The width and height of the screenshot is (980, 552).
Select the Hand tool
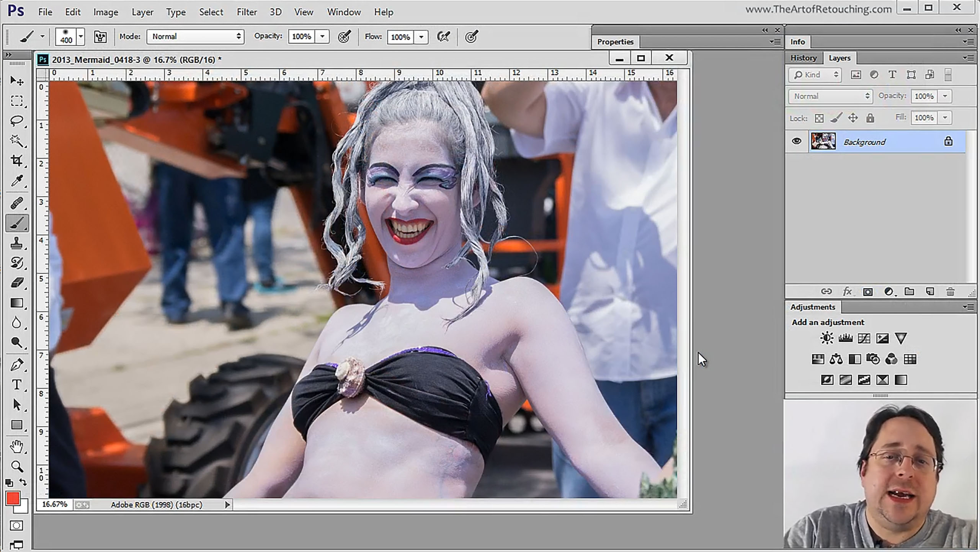pos(16,447)
